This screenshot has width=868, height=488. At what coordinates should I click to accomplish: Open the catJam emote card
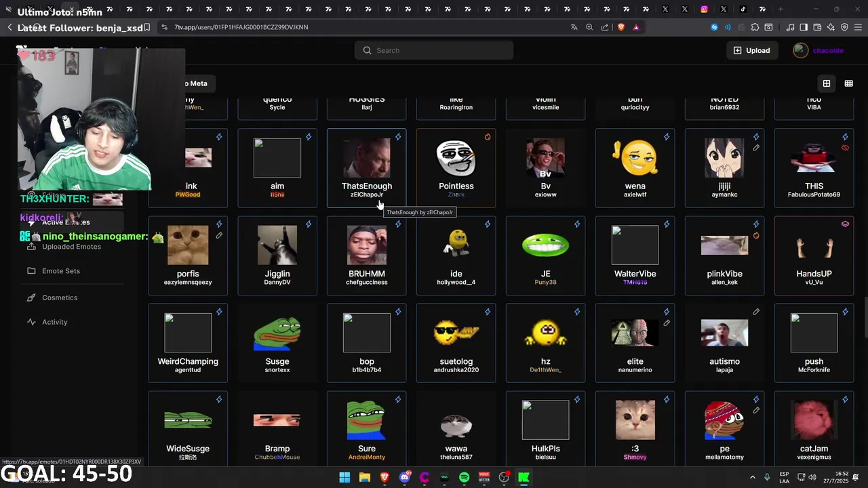(814, 427)
